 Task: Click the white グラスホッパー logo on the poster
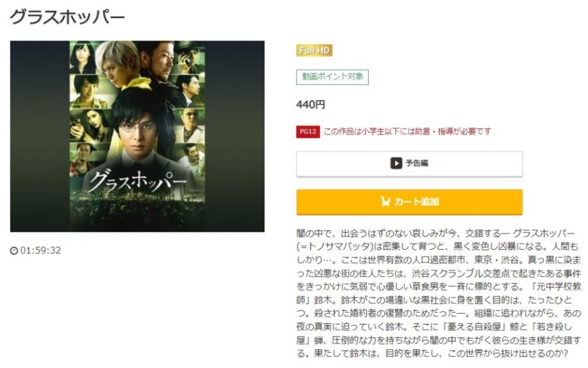click(138, 181)
